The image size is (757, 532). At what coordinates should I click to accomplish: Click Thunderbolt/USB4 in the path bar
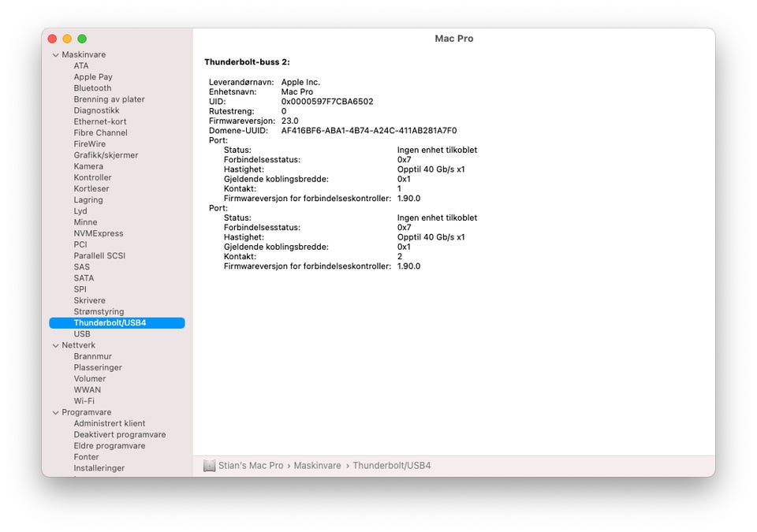392,466
